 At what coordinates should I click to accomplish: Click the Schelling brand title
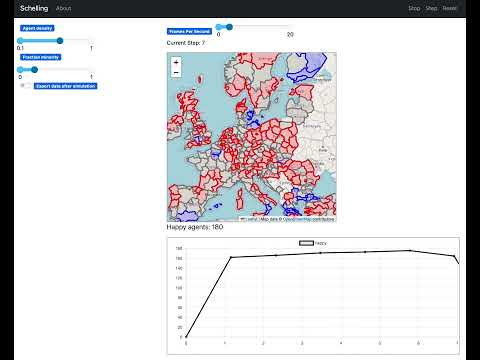34,8
